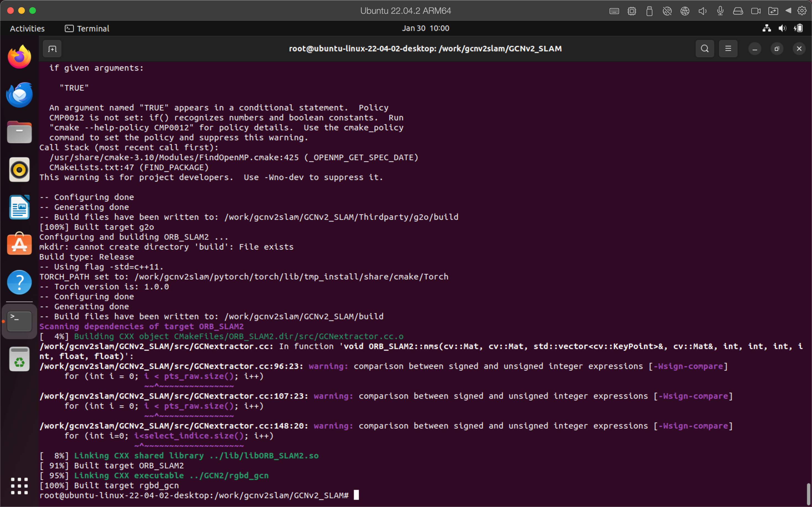Open the Activities overview
The image size is (812, 507).
coord(27,28)
